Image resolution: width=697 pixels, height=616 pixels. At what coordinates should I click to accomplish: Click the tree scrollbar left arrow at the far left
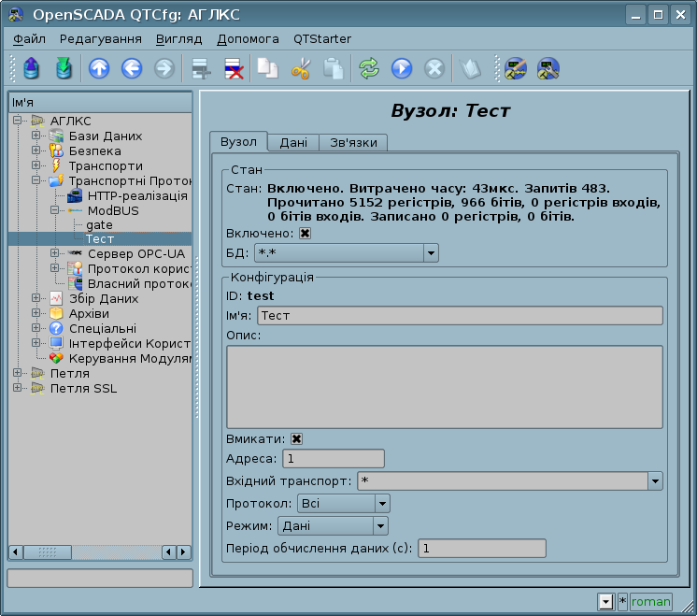(x=16, y=552)
